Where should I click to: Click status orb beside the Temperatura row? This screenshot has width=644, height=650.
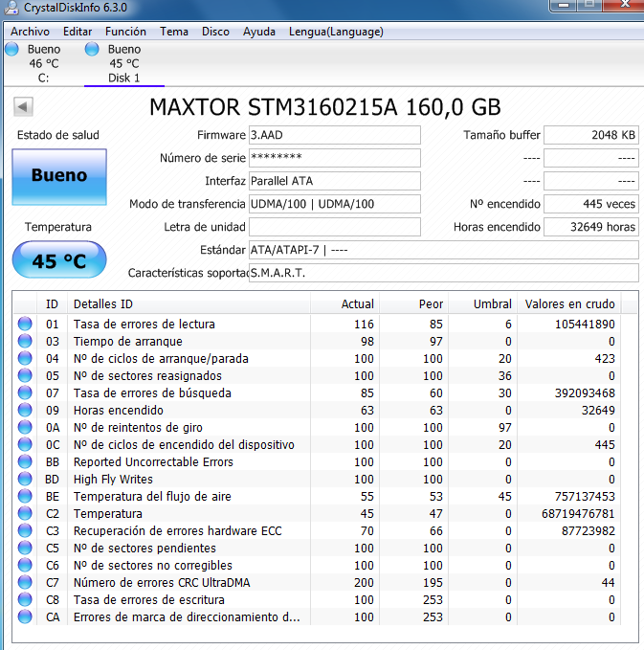coord(25,514)
